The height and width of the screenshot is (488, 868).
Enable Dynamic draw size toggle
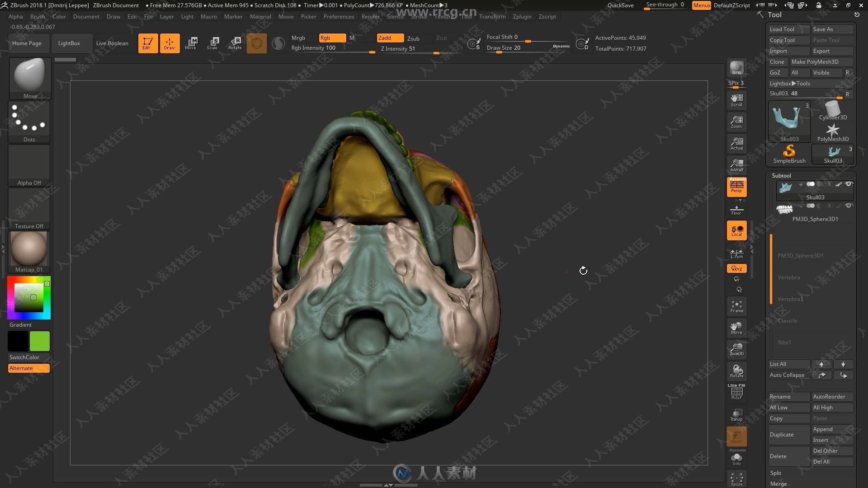[x=561, y=47]
